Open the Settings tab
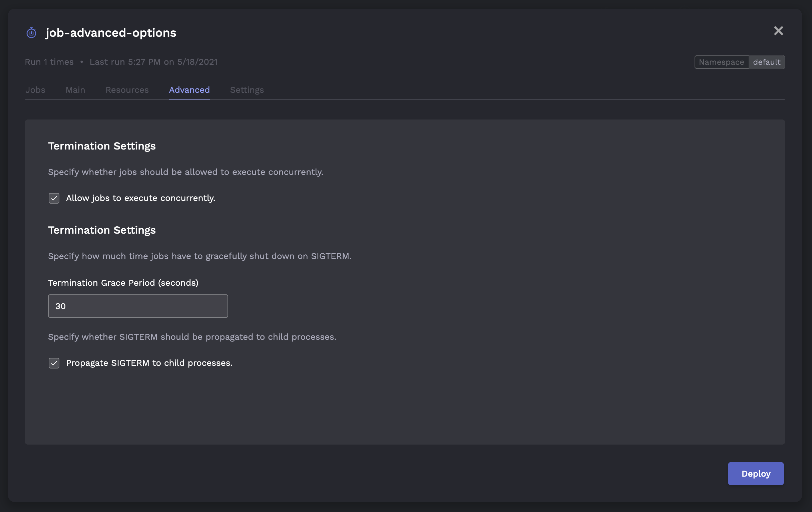812x512 pixels. click(x=247, y=90)
